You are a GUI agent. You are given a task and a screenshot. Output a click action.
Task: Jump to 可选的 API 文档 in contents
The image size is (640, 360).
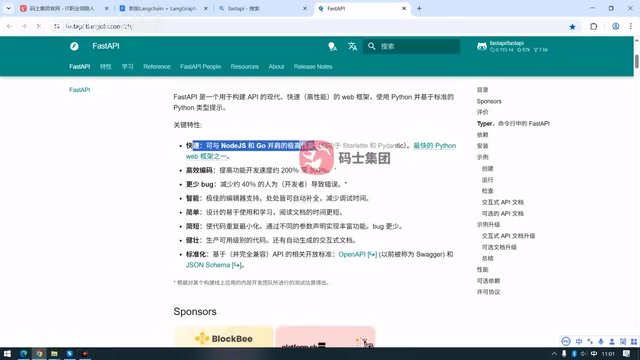coord(502,213)
